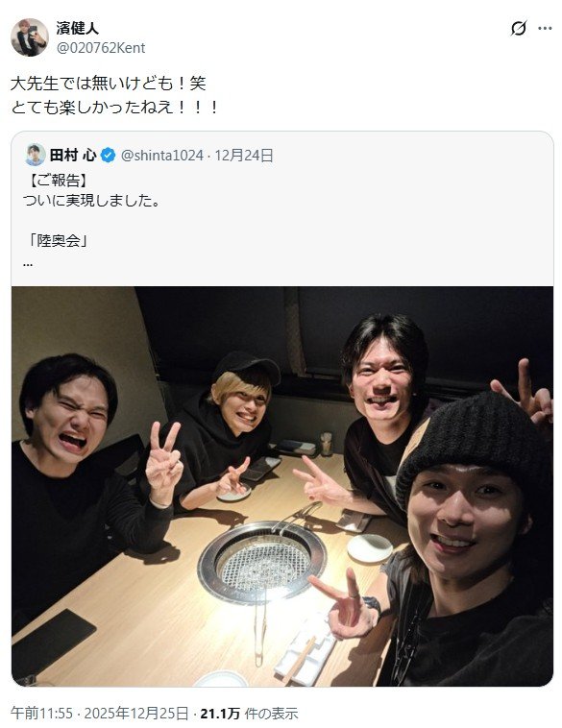Image resolution: width=562 pixels, height=728 pixels.
Task: Click the tweet line とても楽しかったねえ！！！
Action: coord(114,108)
